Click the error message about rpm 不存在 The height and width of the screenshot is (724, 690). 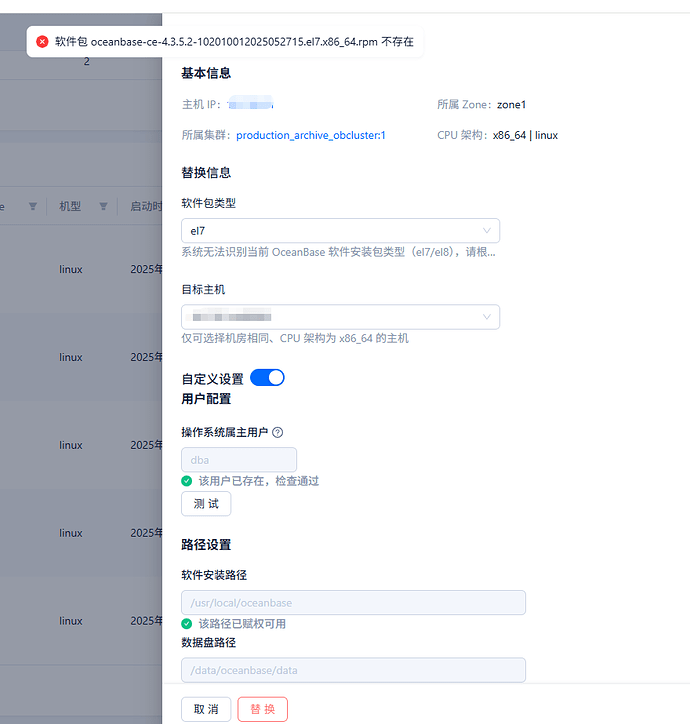(234, 42)
